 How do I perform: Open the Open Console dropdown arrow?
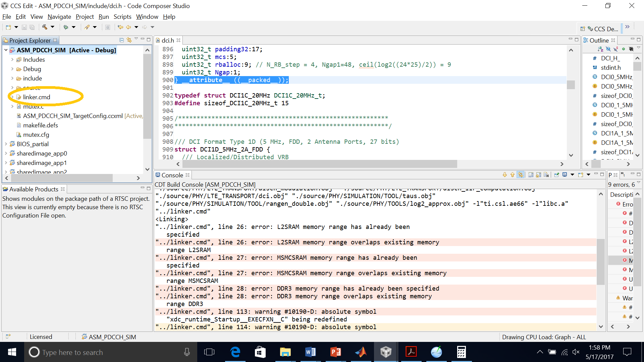[x=588, y=175]
